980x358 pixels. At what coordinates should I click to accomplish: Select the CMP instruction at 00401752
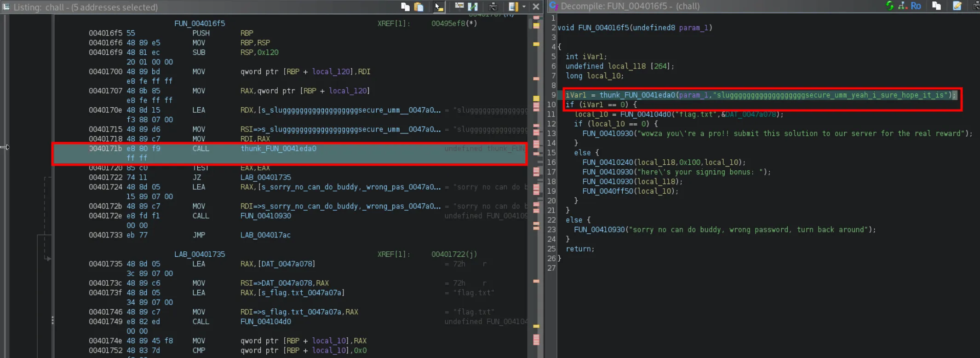pos(228,351)
